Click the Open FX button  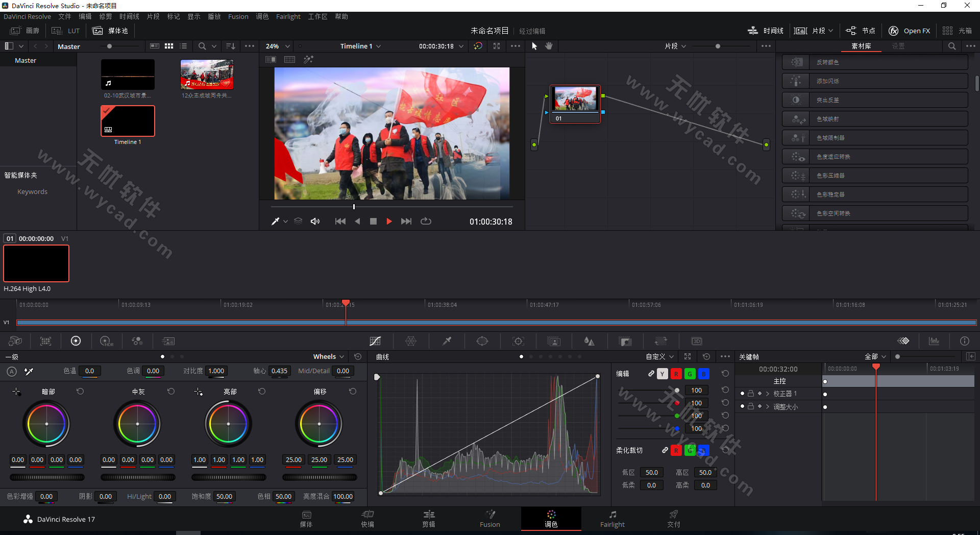(909, 31)
